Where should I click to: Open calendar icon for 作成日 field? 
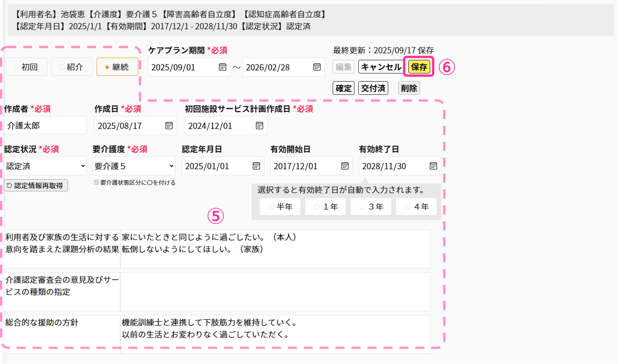(x=169, y=126)
